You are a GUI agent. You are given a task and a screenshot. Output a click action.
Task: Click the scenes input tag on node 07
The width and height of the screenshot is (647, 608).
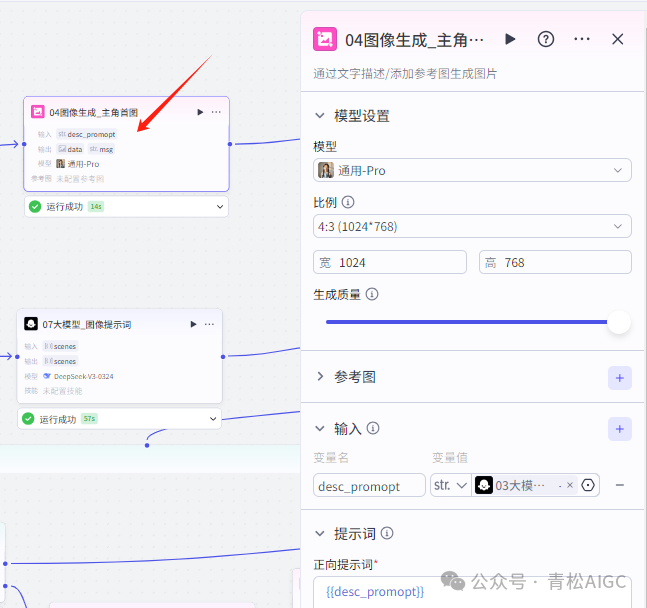[x=60, y=346]
